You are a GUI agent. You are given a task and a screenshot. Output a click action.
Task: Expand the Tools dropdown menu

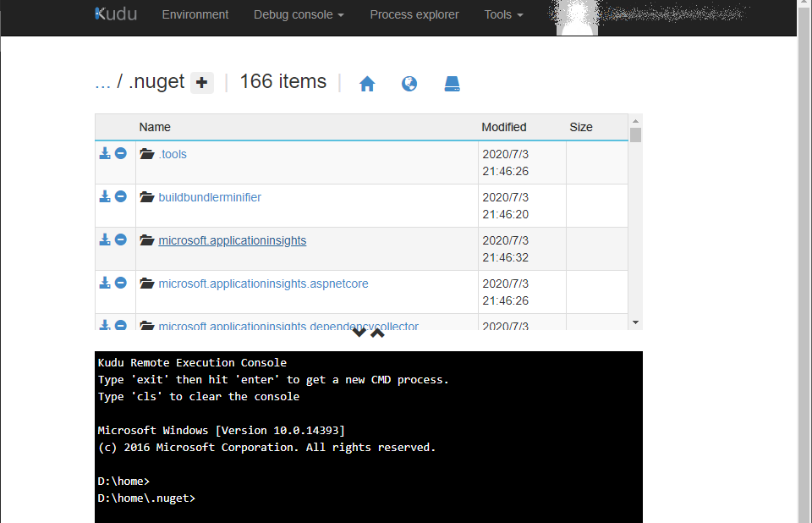503,14
